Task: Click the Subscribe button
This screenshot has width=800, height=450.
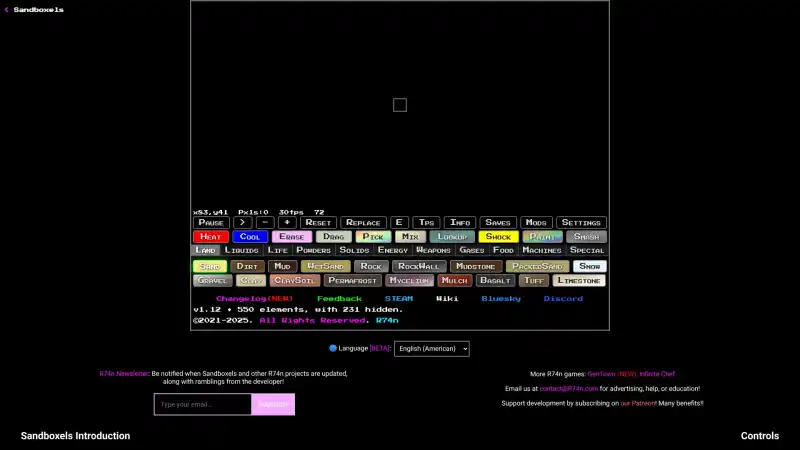Action: [272, 404]
